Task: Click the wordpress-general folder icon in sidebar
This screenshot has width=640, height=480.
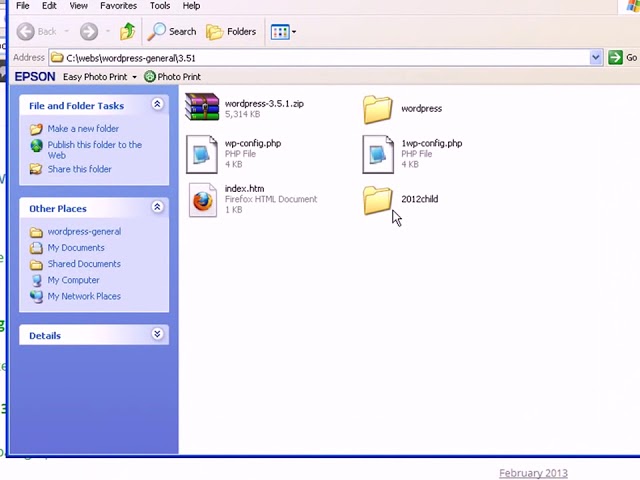Action: (36, 232)
